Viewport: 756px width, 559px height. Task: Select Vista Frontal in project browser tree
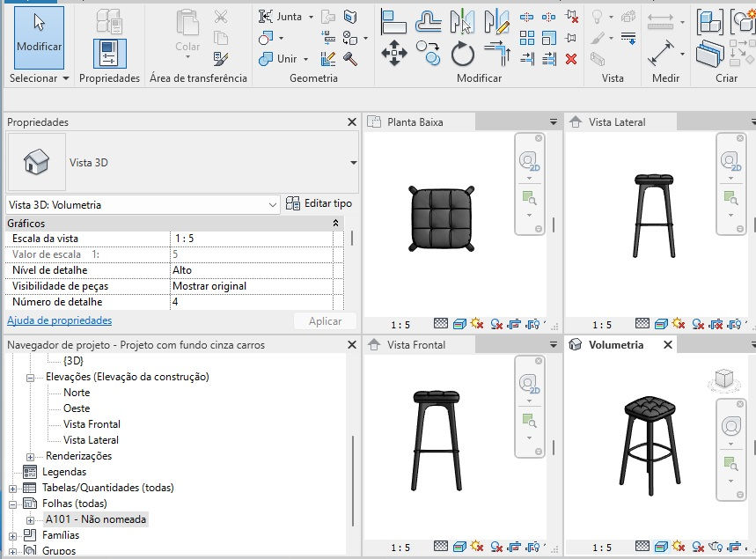tap(92, 424)
